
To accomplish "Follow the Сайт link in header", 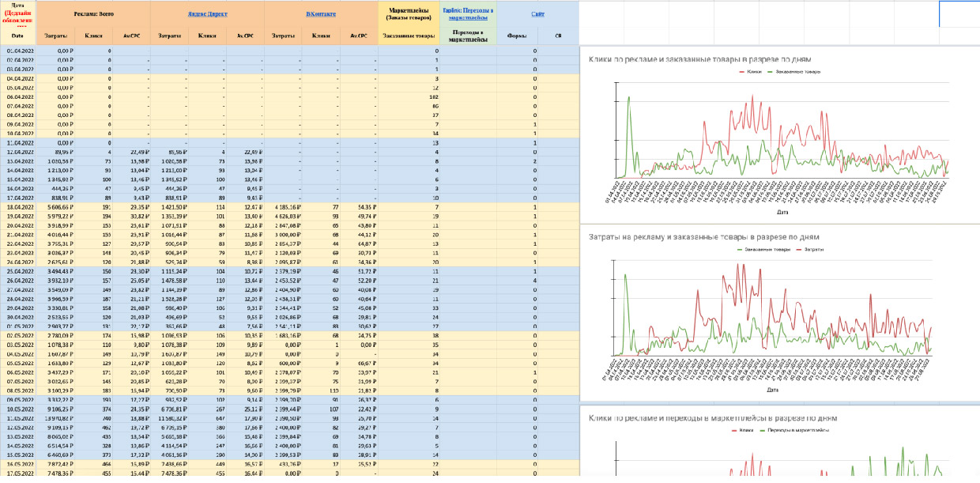I will click(x=537, y=13).
